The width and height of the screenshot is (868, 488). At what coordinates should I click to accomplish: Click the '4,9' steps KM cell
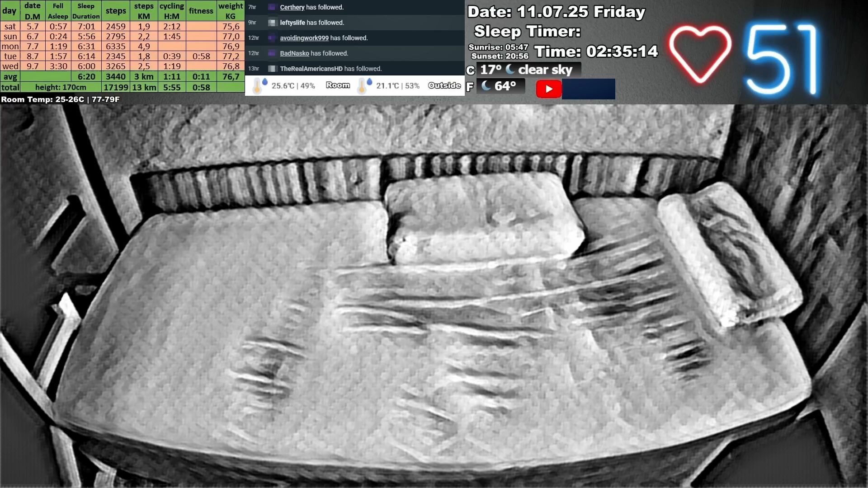(144, 46)
